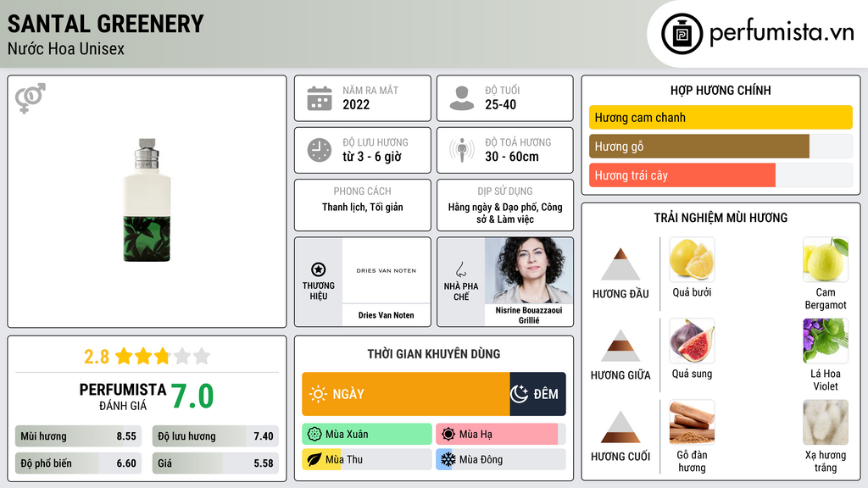868x488 pixels.
Task: Select the Ngày daytime bar
Action: (x=406, y=394)
